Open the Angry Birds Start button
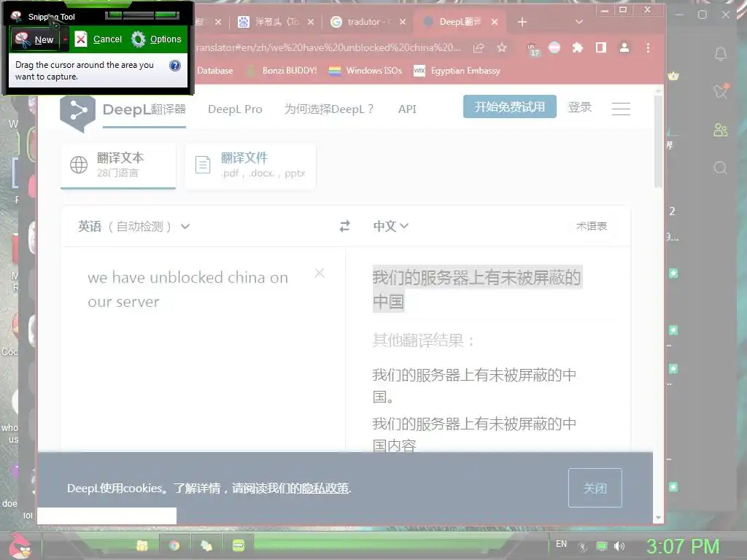 point(20,545)
